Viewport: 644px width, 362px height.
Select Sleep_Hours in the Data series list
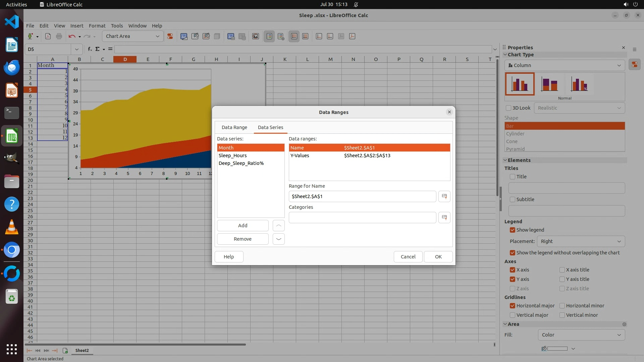click(x=233, y=156)
